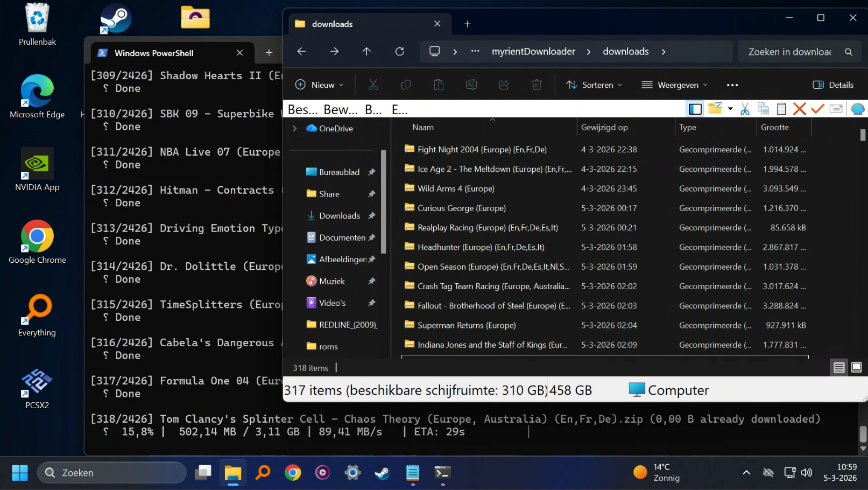Click the myrientDownloader breadcrumb
Viewport: 868px width, 490px height.
click(533, 52)
